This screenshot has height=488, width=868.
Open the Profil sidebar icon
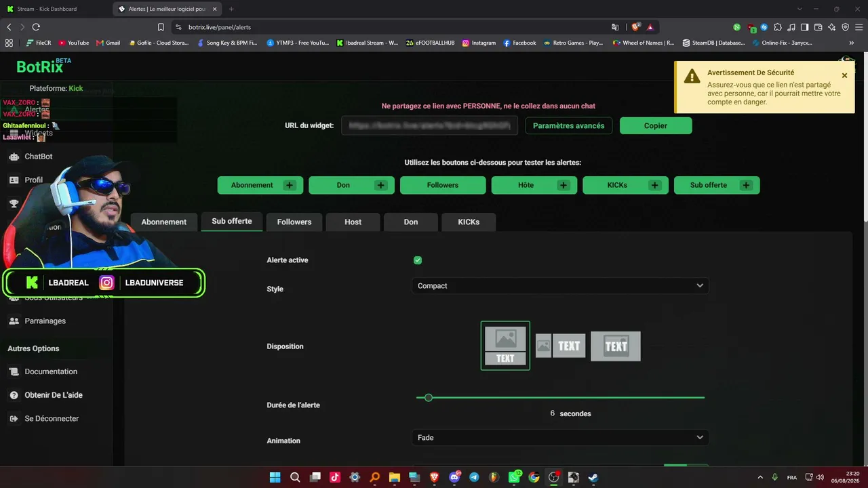pos(14,180)
